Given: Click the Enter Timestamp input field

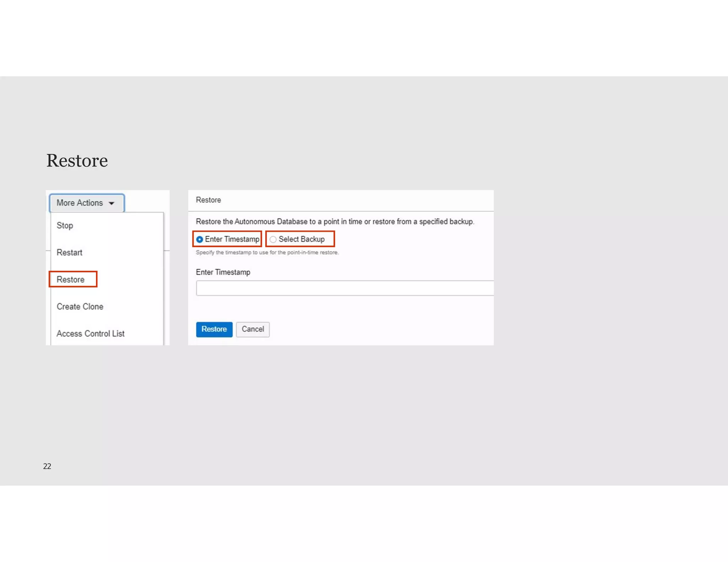Looking at the screenshot, I should (x=344, y=288).
